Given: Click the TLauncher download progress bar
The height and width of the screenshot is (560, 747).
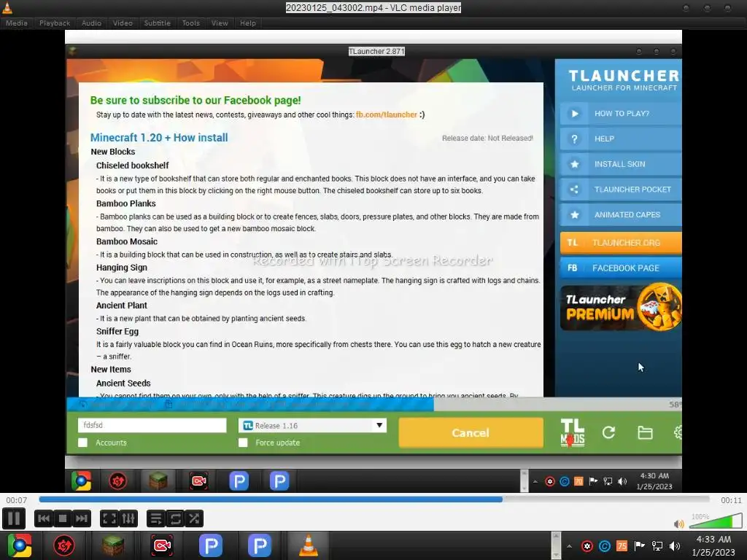Looking at the screenshot, I should coord(374,404).
